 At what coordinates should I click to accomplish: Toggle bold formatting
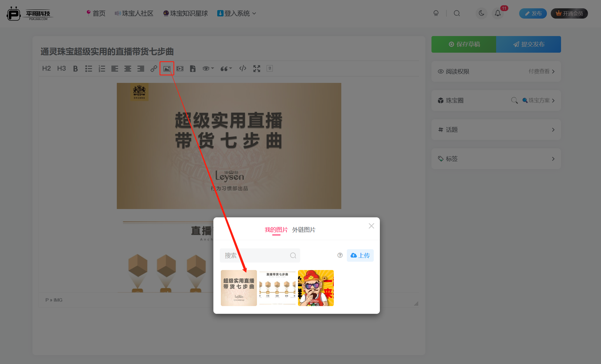[x=75, y=68]
